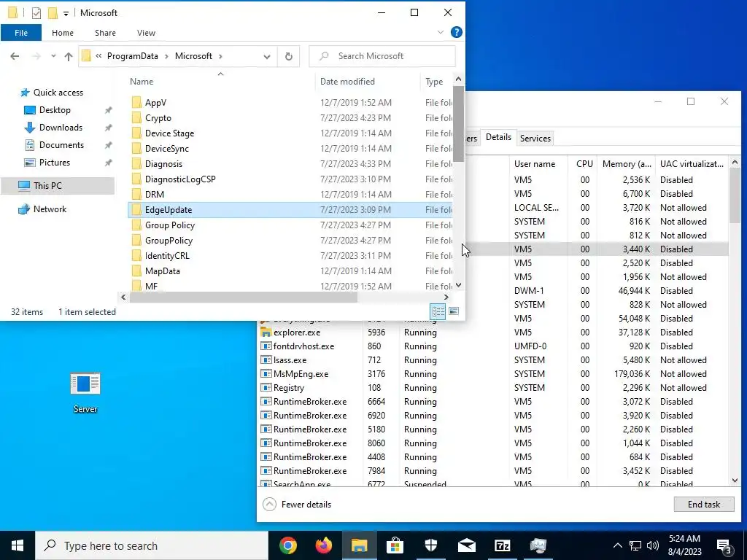The image size is (747, 560).
Task: Click End task button
Action: click(704, 505)
